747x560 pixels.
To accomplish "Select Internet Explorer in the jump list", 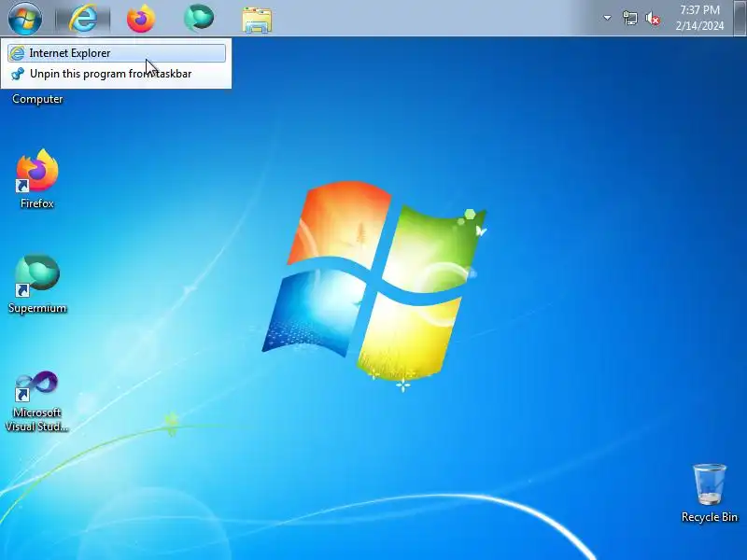I will click(x=117, y=53).
